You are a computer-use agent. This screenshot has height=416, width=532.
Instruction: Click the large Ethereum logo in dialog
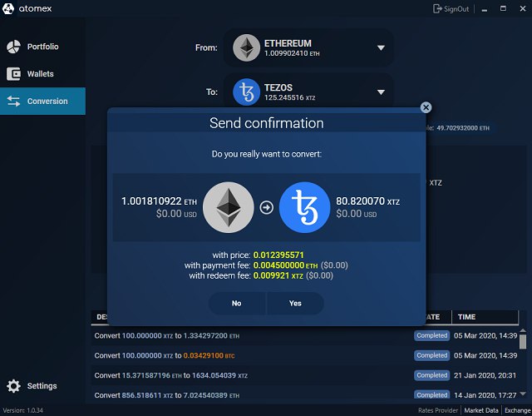tap(229, 207)
